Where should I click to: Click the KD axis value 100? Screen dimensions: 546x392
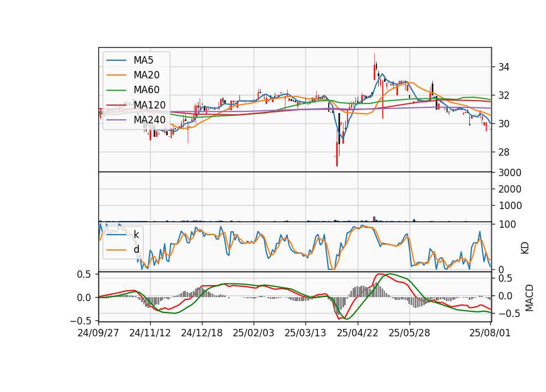507,224
